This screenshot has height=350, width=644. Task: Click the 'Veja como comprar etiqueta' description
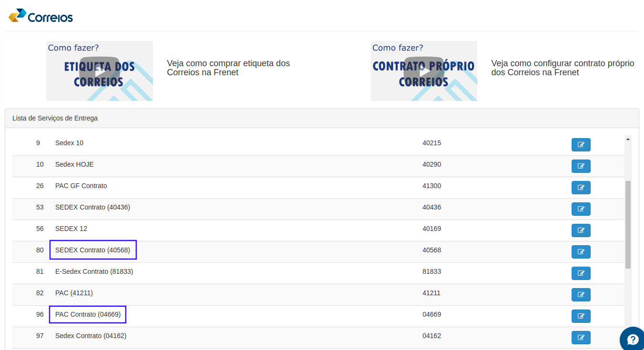[228, 68]
